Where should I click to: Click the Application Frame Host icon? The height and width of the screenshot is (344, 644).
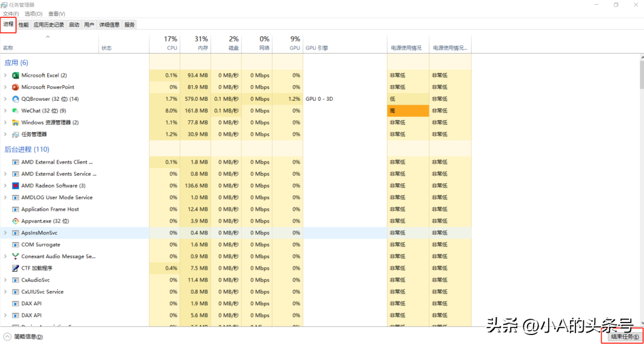[x=16, y=209]
